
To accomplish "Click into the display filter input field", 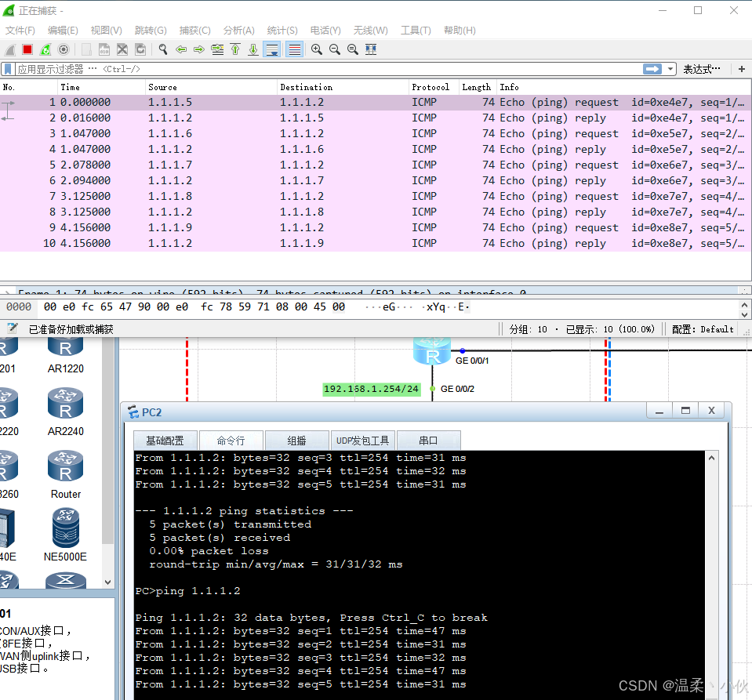I will [329, 69].
